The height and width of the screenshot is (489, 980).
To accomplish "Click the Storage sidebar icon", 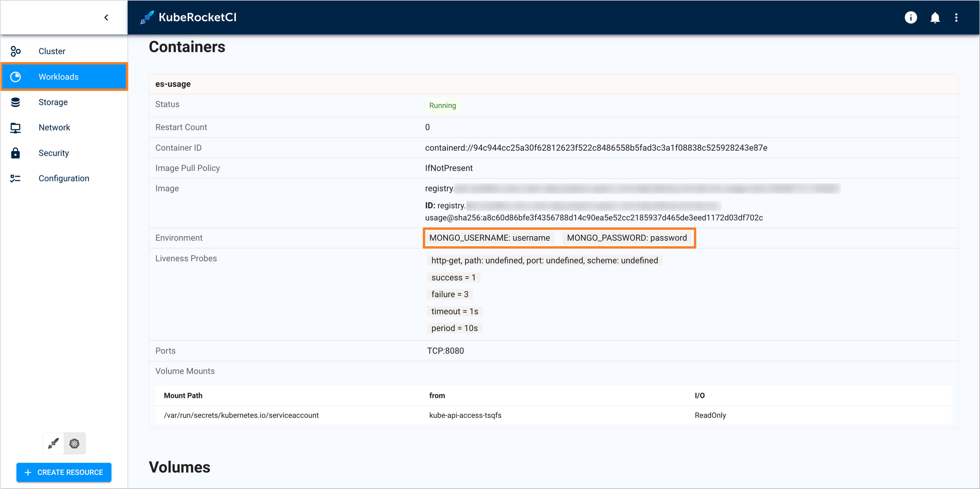I will tap(15, 102).
